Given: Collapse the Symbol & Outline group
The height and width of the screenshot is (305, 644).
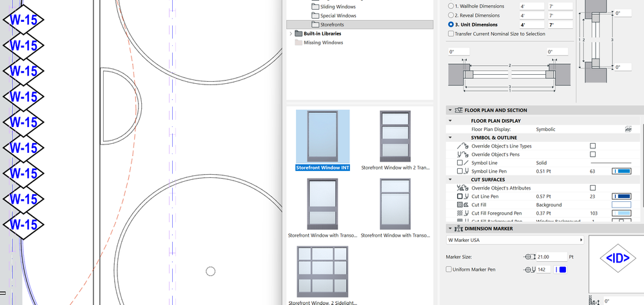Looking at the screenshot, I should (x=450, y=138).
